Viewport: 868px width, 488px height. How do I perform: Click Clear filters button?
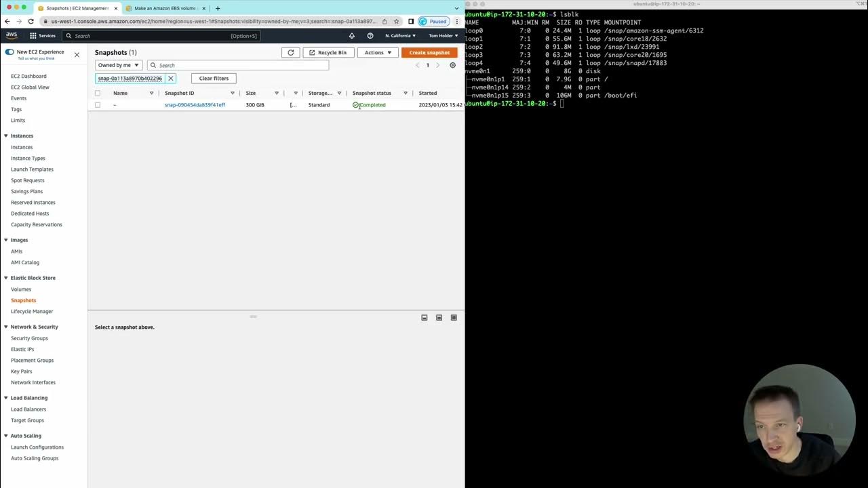[x=214, y=78]
